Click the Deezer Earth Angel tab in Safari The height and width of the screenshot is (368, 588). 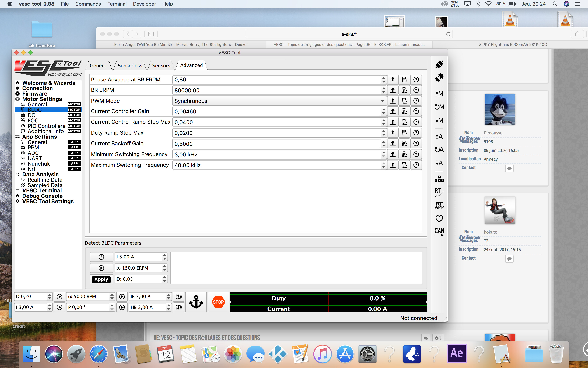(x=181, y=45)
